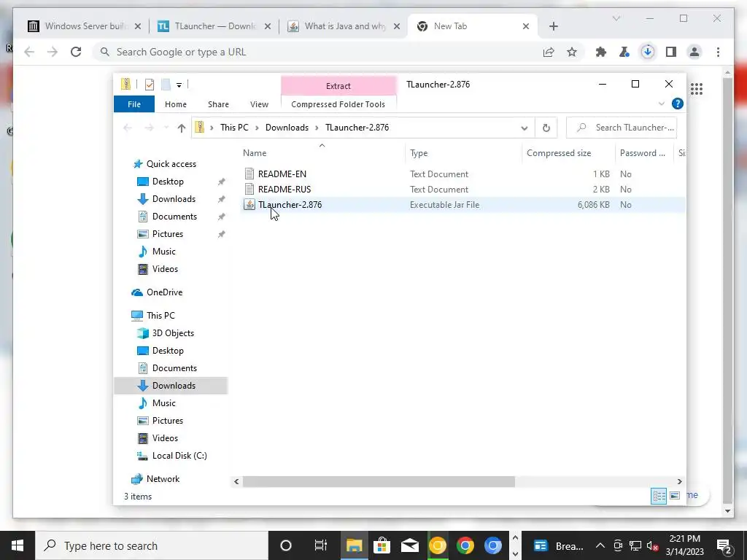The width and height of the screenshot is (747, 560).
Task: Open Explorer Help with the question mark icon
Action: pyautogui.click(x=678, y=104)
